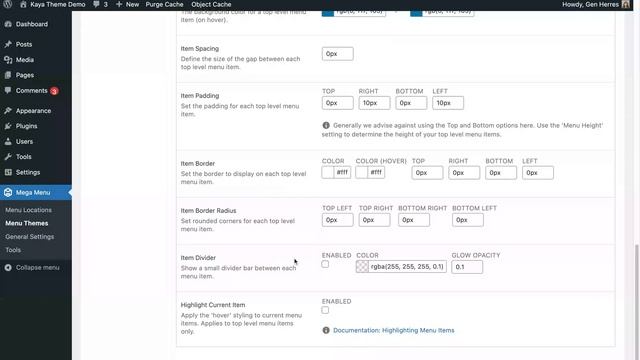This screenshot has height=360, width=640.
Task: Enable the Item Divider checkbox
Action: [x=325, y=264]
